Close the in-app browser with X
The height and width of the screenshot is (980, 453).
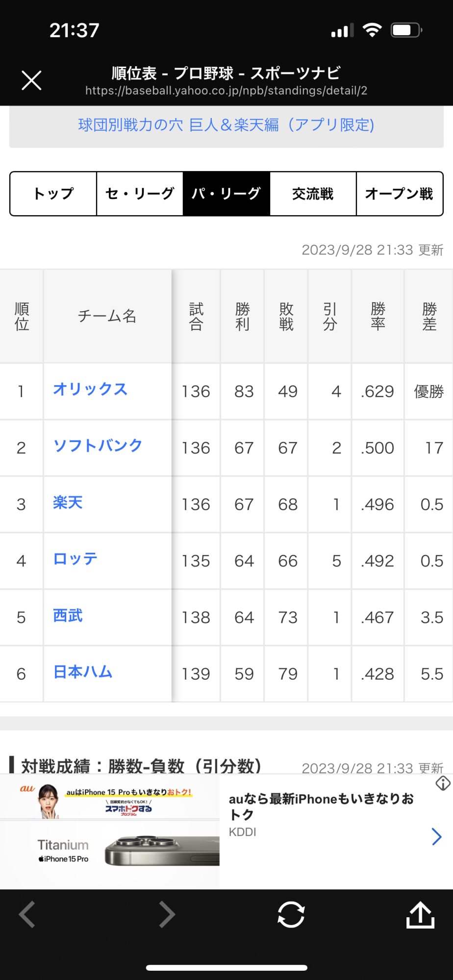32,80
